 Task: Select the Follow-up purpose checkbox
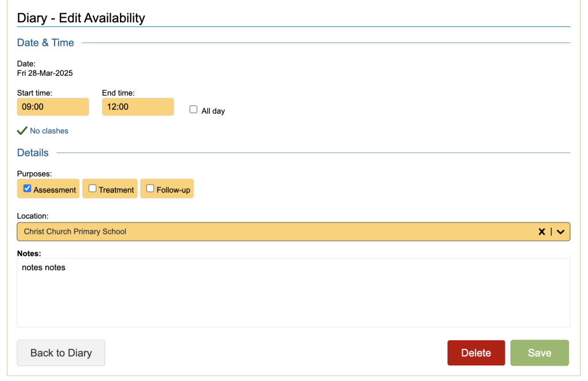(x=150, y=188)
